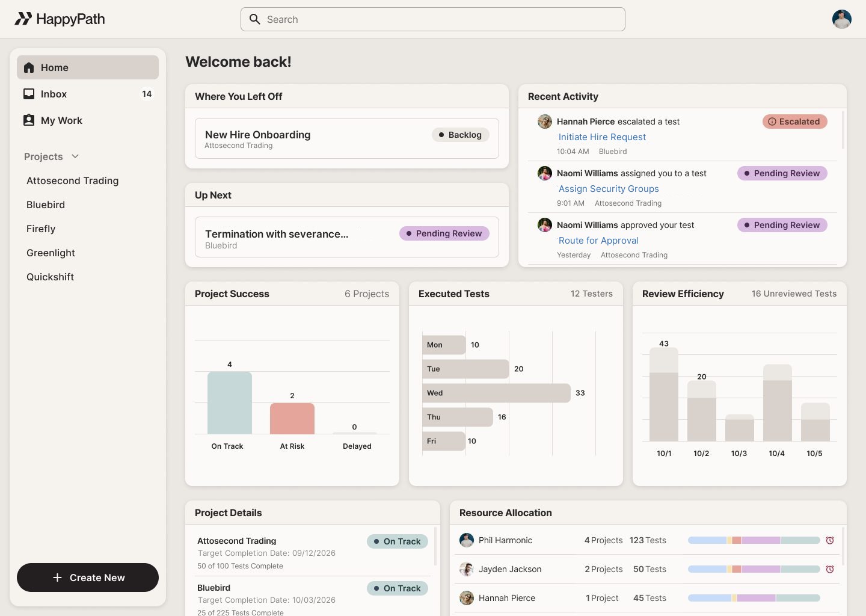Click Phil Harmonic's avatar
866x616 pixels.
coord(467,540)
